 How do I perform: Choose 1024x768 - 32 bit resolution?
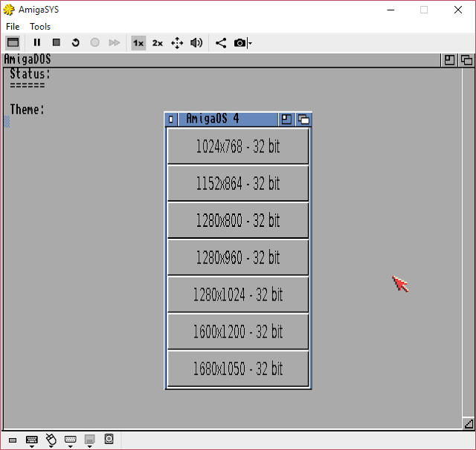(x=238, y=146)
